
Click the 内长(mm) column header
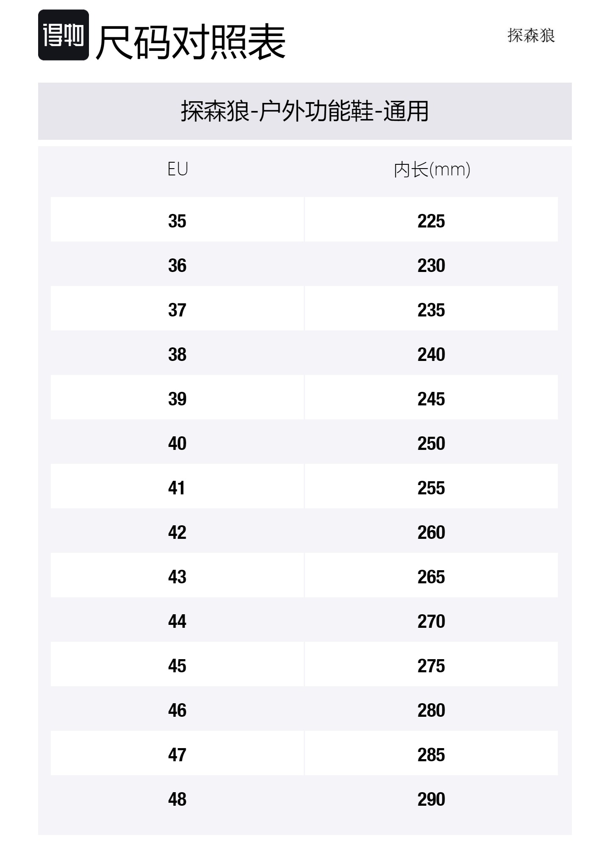click(x=431, y=170)
